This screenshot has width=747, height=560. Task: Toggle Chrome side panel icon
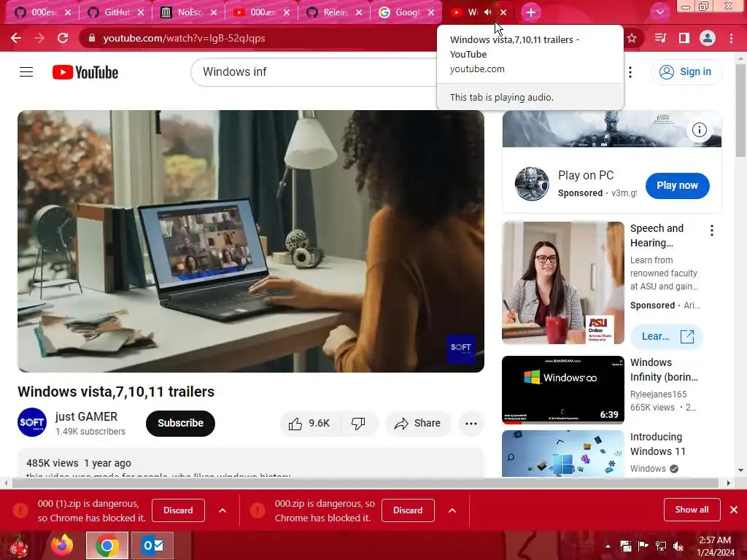pyautogui.click(x=684, y=38)
